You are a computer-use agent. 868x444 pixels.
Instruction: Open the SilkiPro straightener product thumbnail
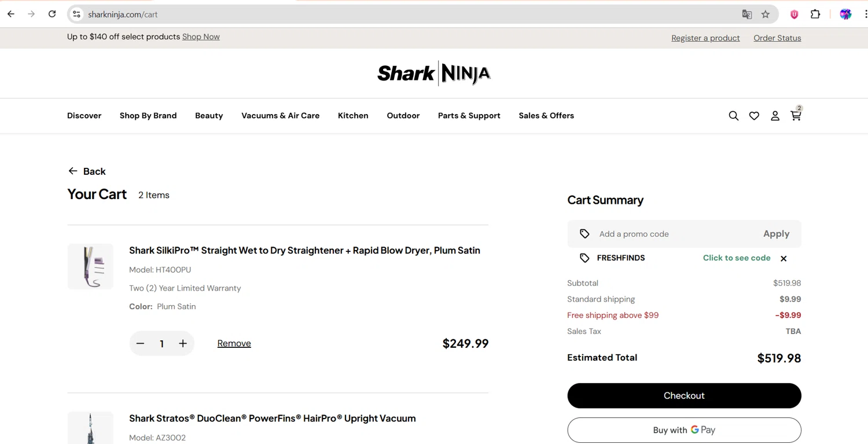click(x=90, y=266)
